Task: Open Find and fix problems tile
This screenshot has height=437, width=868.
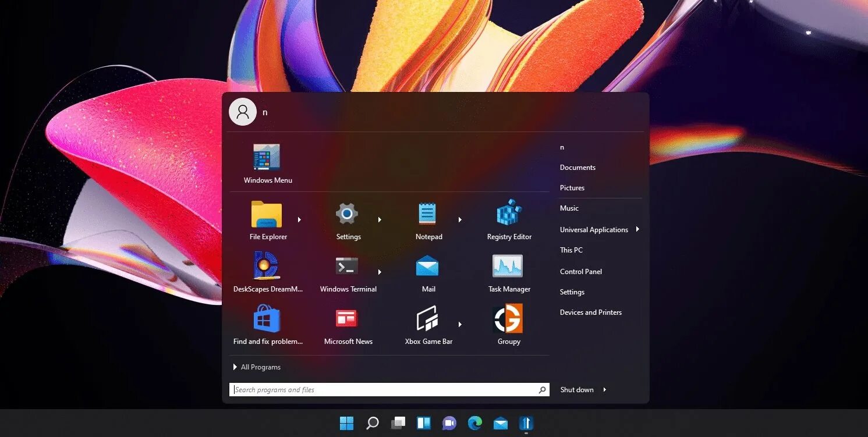Action: 268,325
